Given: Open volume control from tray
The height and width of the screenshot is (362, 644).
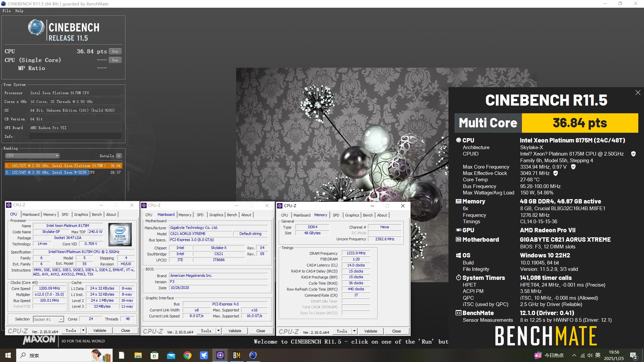Looking at the screenshot, I should click(x=590, y=355).
